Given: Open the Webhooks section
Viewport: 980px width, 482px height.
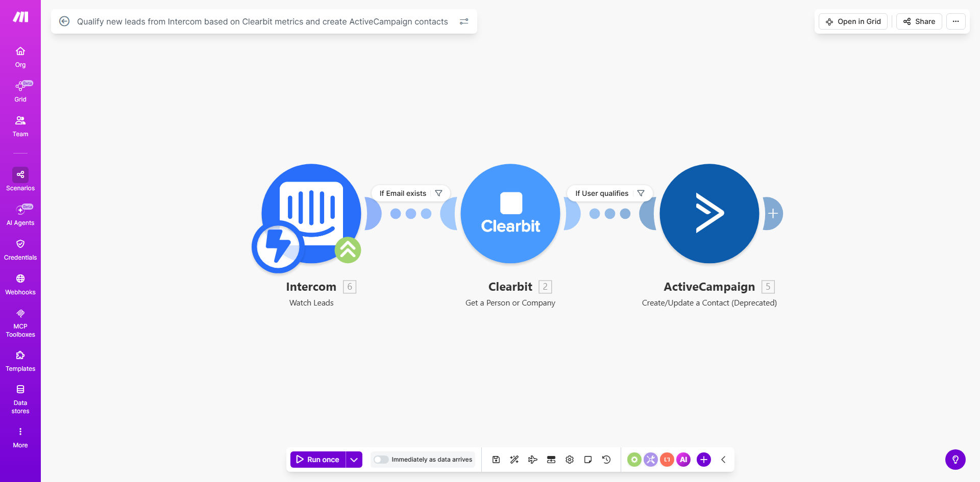Looking at the screenshot, I should [x=20, y=285].
